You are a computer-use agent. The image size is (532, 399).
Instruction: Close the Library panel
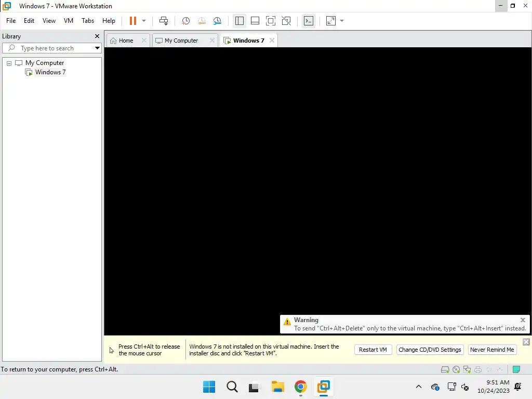[97, 36]
